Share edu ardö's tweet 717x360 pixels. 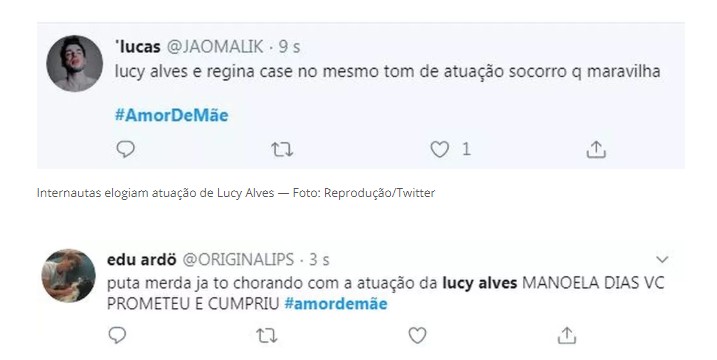tap(567, 335)
